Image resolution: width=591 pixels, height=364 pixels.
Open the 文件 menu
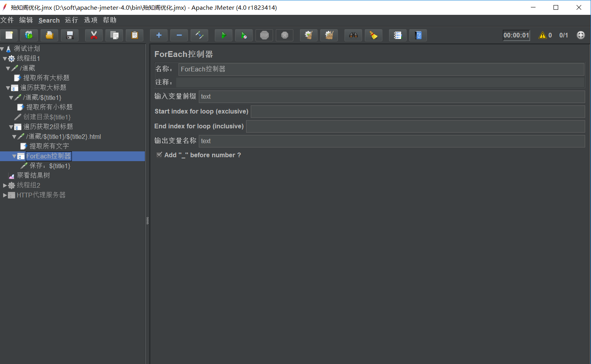click(7, 20)
